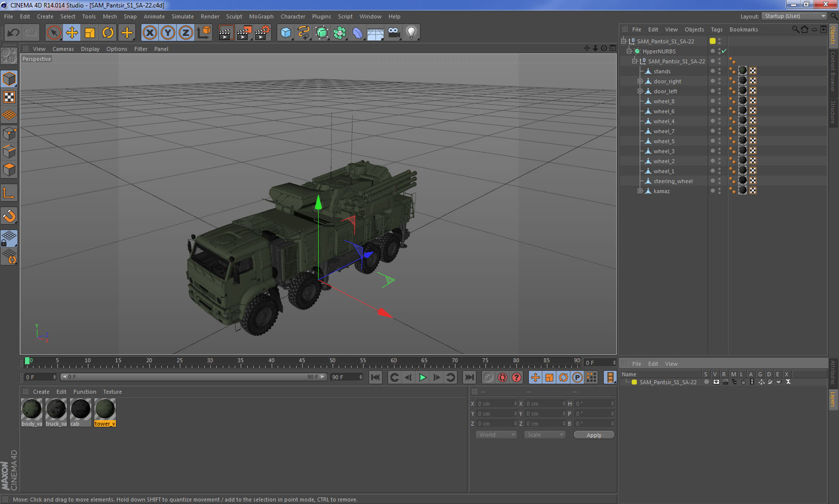Go to start of animation
The height and width of the screenshot is (504, 839).
pos(376,377)
